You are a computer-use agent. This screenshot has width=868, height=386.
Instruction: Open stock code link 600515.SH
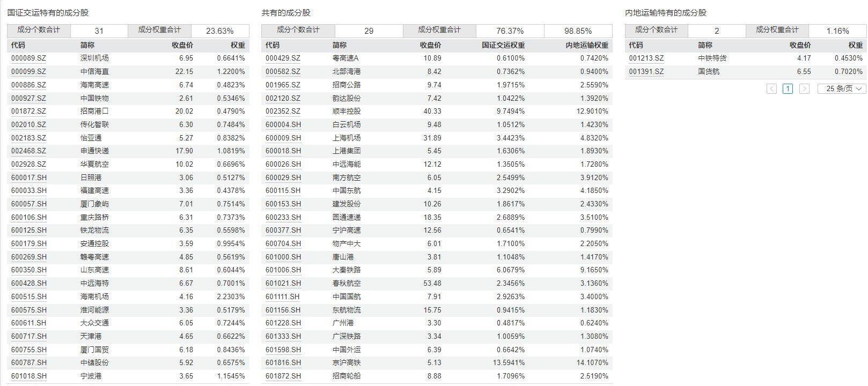29,296
